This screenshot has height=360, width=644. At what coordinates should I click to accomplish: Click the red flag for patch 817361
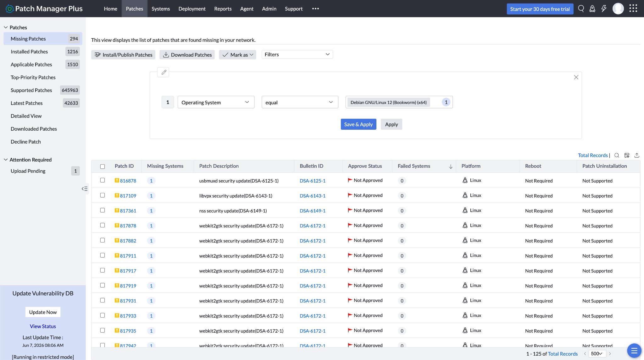point(350,210)
